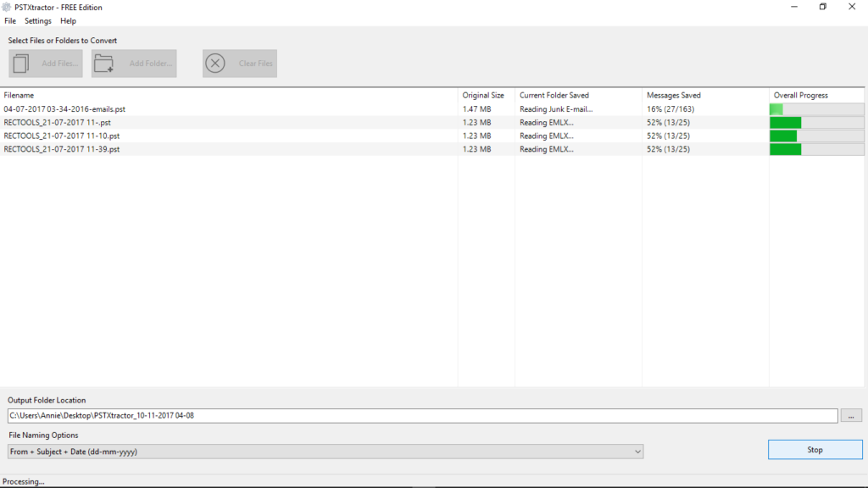Select row 04-07-2017 03-34-2016-emails.pst
The image size is (868, 488).
431,109
